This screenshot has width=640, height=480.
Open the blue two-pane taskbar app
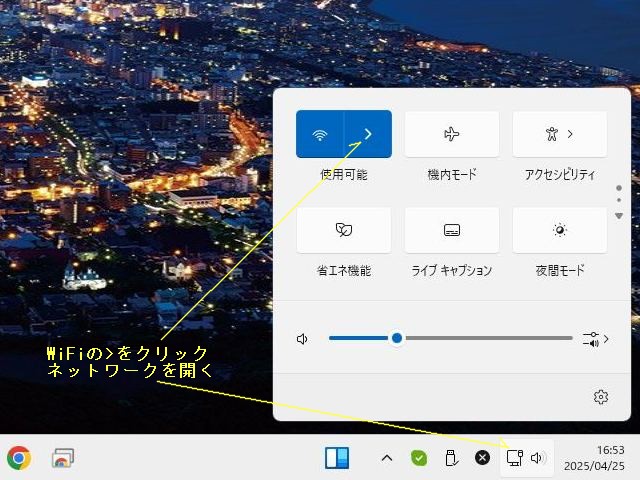point(337,458)
